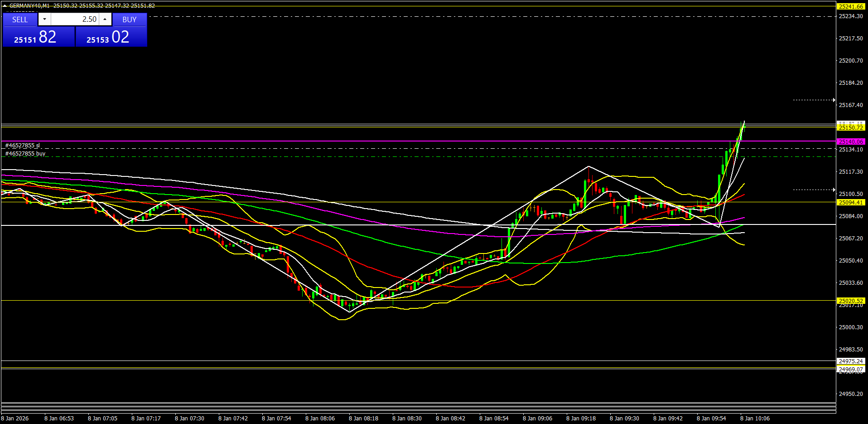Viewport: 868px width, 424px height.
Task: Decrease lot volume with down arrow
Action: click(44, 19)
